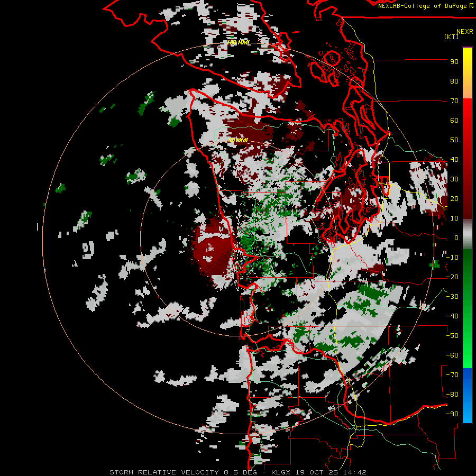Click the 0.5 DEG elevation text
Image resolution: width=476 pixels, height=476 pixels.
[x=241, y=472]
